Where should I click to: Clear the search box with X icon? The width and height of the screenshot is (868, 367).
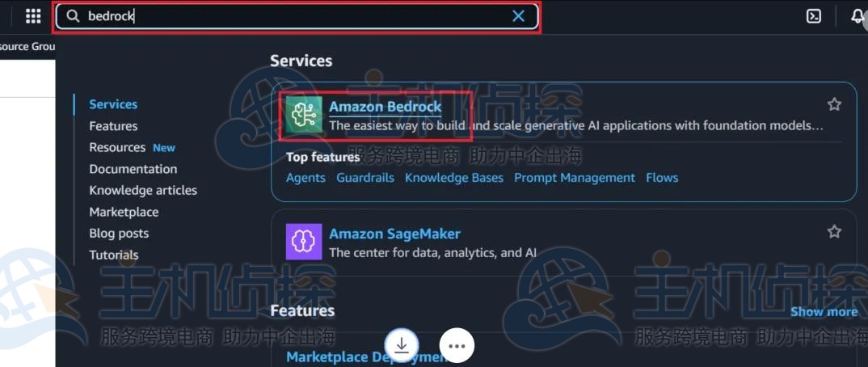pyautogui.click(x=518, y=16)
